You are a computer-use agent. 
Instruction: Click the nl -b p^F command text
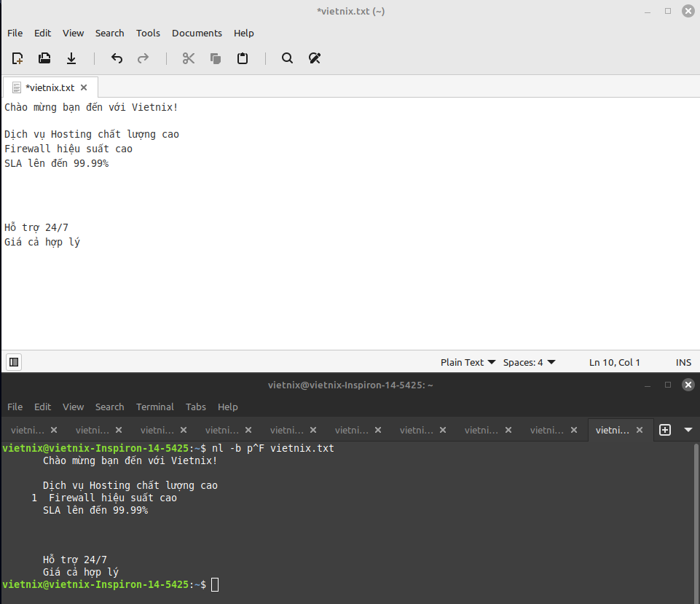click(x=272, y=448)
